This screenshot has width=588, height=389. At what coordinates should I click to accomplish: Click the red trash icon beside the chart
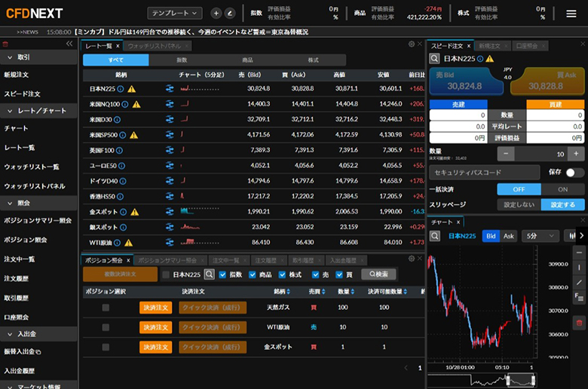(579, 323)
